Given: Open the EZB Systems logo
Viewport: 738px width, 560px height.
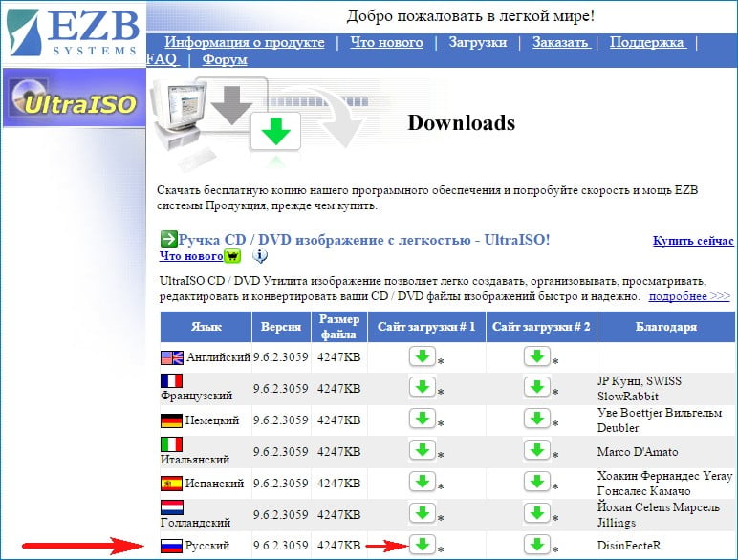Looking at the screenshot, I should tap(73, 32).
